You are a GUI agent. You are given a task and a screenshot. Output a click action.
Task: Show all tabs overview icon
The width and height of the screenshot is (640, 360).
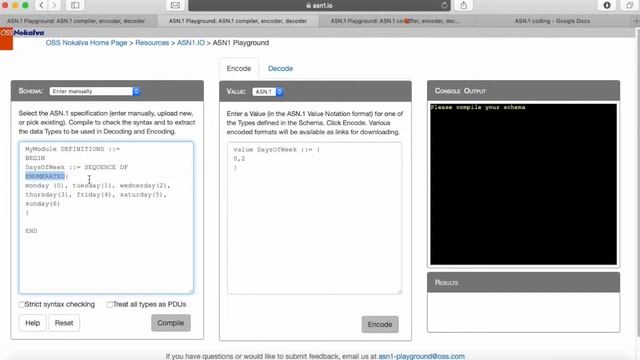coord(629,5)
